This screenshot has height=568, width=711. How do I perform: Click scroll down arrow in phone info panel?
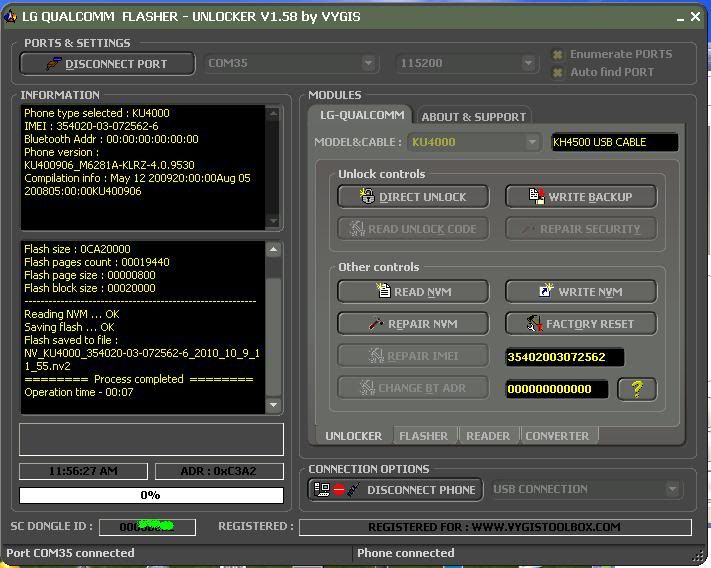click(273, 221)
